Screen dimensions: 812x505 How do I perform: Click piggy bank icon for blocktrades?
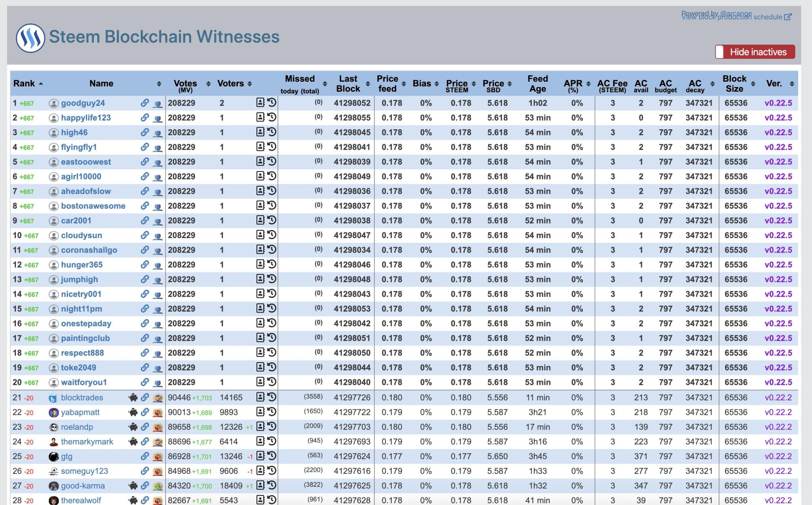pyautogui.click(x=133, y=397)
